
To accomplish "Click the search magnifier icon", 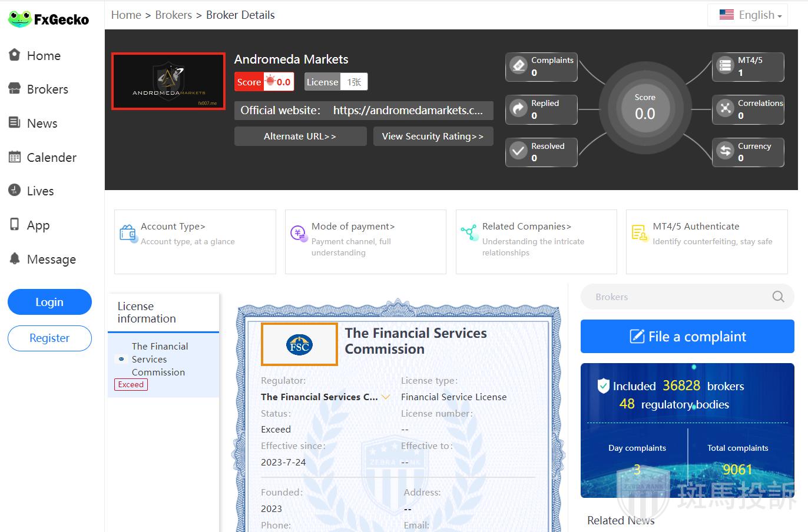I will coord(778,297).
